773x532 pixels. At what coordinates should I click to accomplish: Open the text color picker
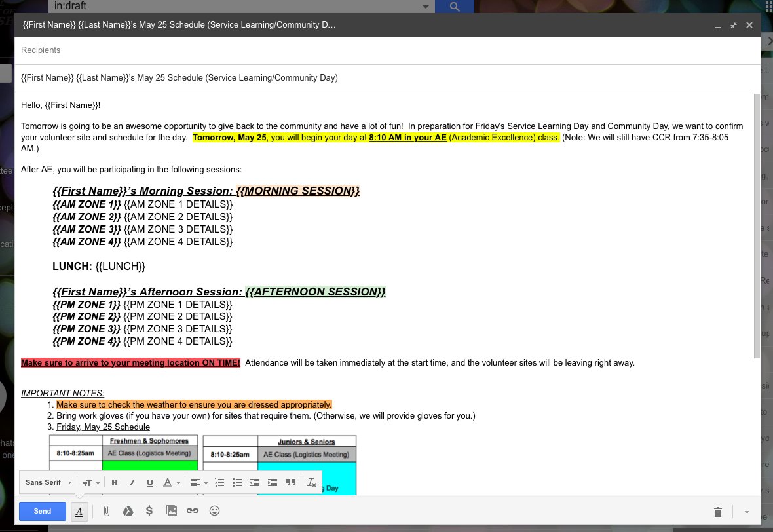171,483
